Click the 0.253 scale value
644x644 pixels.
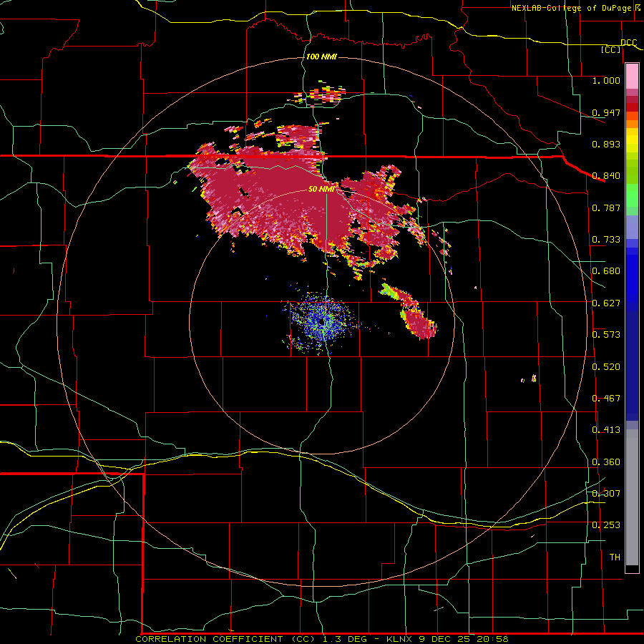point(606,525)
